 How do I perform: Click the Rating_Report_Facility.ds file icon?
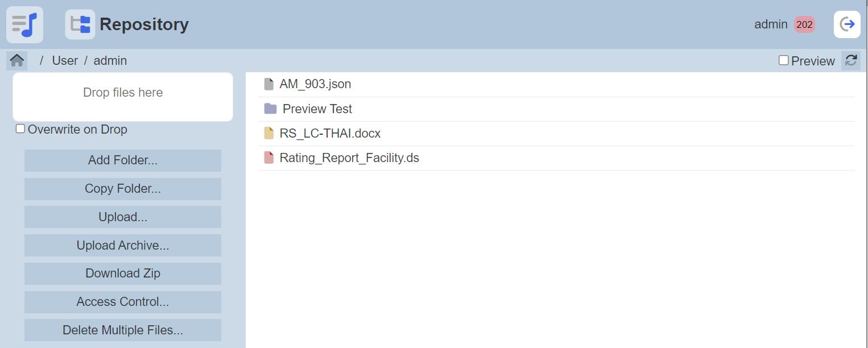269,158
